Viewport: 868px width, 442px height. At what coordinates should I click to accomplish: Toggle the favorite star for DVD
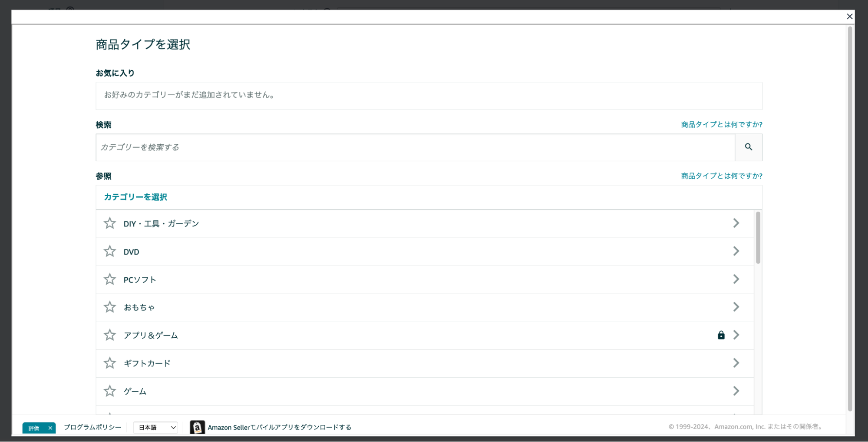click(110, 252)
